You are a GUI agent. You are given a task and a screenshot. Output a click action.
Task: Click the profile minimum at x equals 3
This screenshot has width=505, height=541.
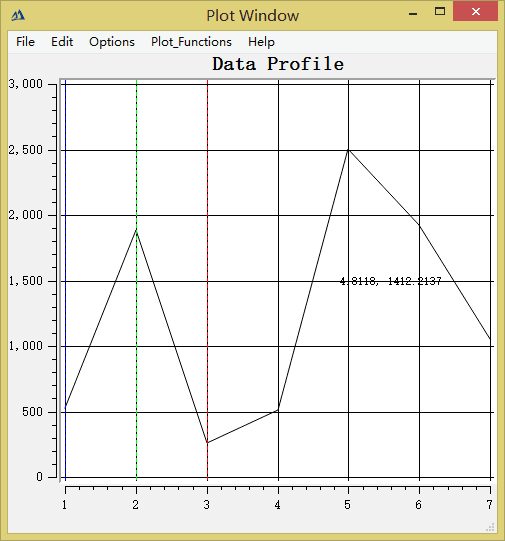(x=207, y=443)
